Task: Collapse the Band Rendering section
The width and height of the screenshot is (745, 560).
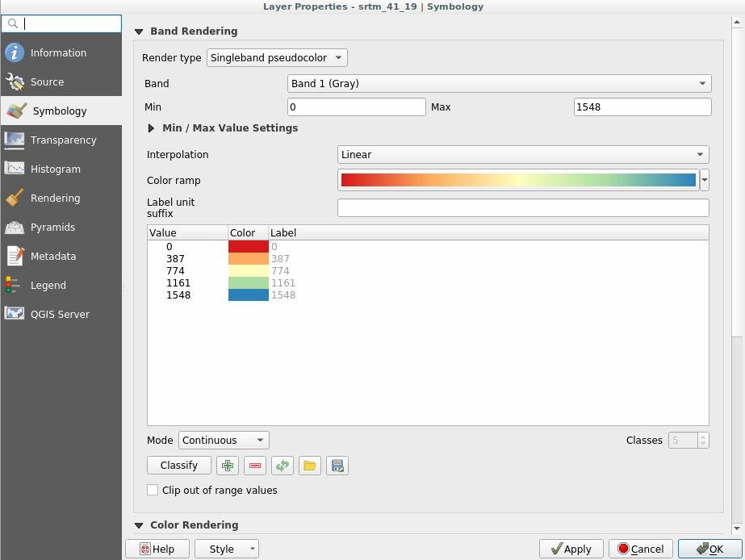Action: tap(139, 31)
